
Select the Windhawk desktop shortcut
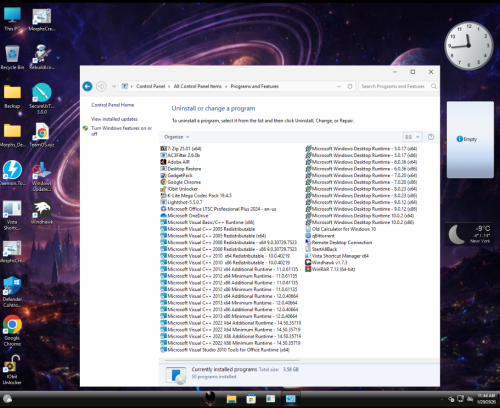point(42,212)
